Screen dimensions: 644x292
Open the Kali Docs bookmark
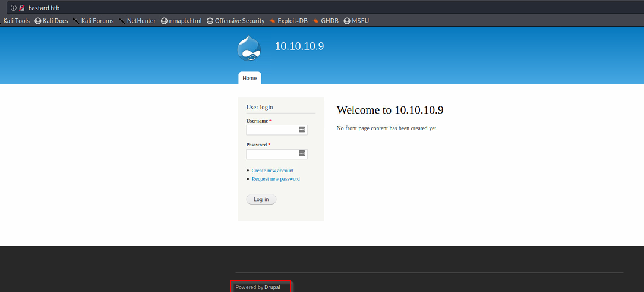(x=51, y=21)
